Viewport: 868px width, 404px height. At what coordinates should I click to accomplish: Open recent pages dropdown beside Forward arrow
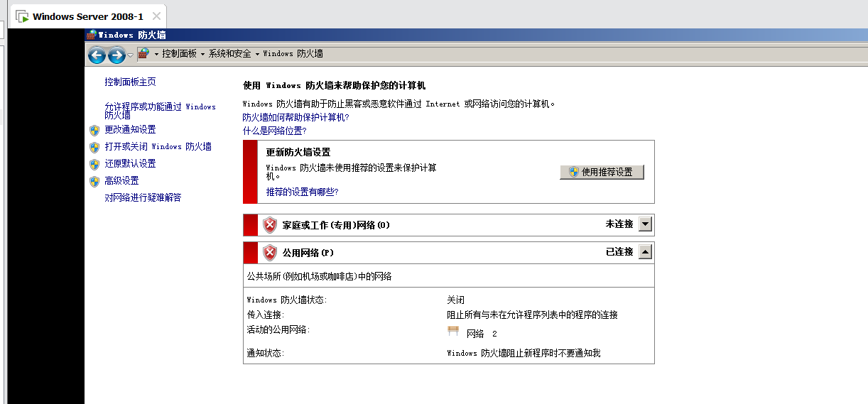point(131,55)
